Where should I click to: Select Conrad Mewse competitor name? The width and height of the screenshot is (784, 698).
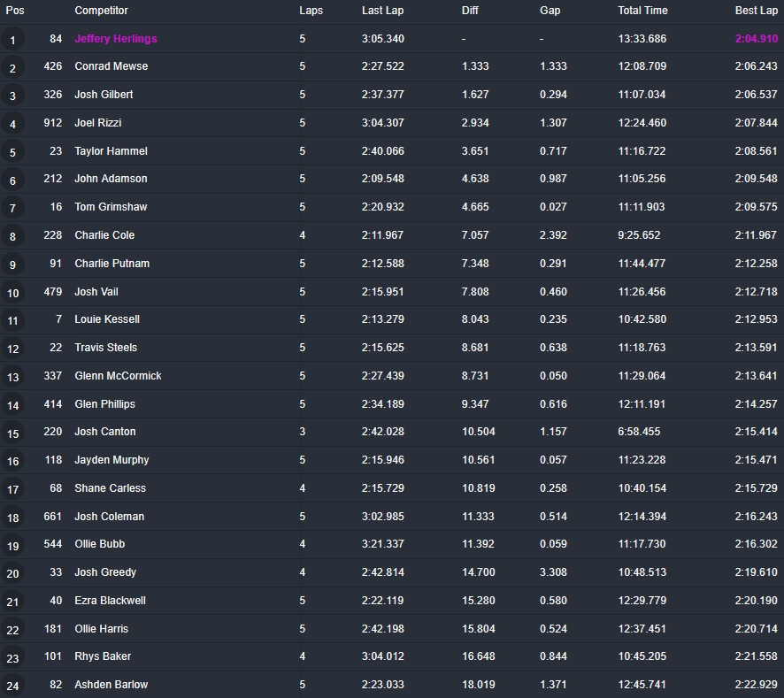[111, 66]
